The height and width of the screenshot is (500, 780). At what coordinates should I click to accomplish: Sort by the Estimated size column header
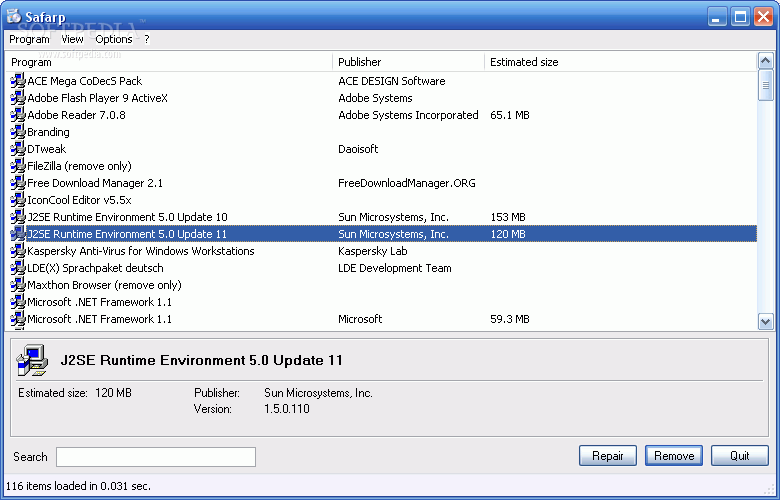pyautogui.click(x=621, y=62)
